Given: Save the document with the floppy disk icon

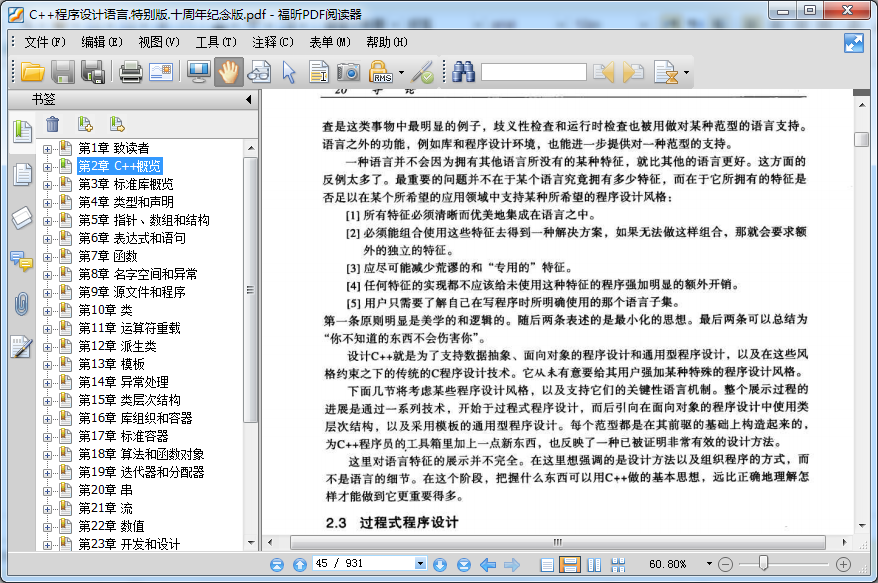Looking at the screenshot, I should (x=63, y=72).
